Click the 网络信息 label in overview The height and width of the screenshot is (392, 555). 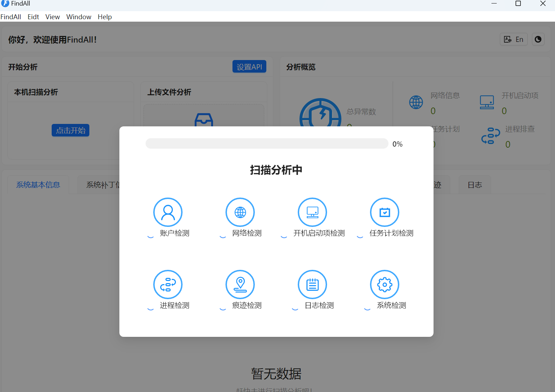tap(445, 96)
